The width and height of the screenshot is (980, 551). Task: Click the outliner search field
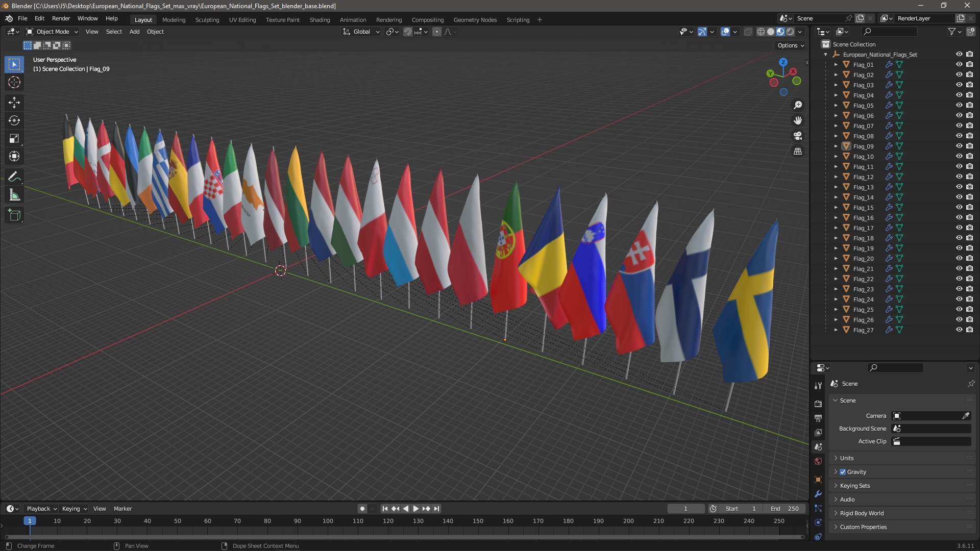coord(889,32)
